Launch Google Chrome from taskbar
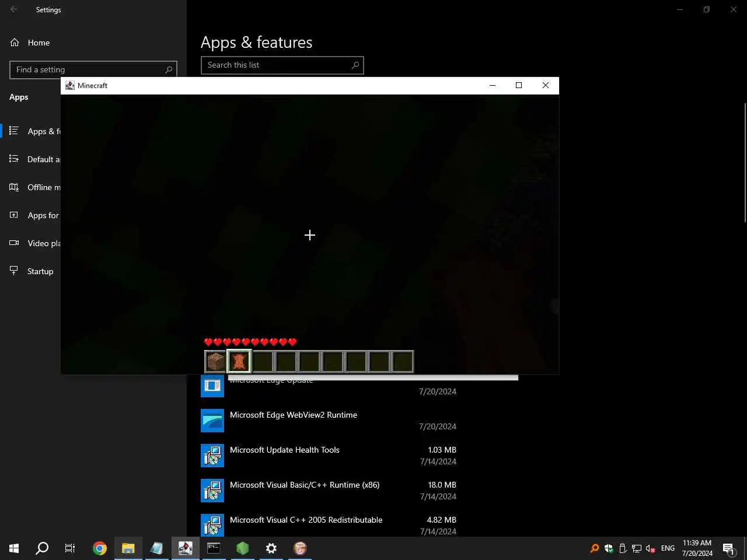The width and height of the screenshot is (747, 560). pyautogui.click(x=100, y=548)
